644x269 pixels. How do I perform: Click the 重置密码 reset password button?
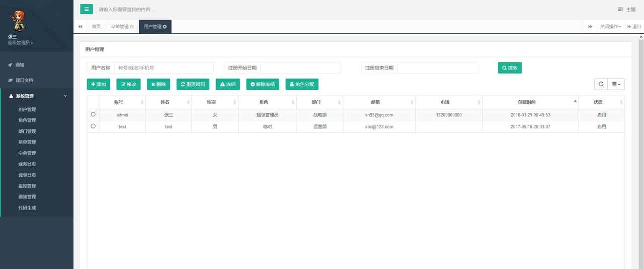[x=193, y=84]
